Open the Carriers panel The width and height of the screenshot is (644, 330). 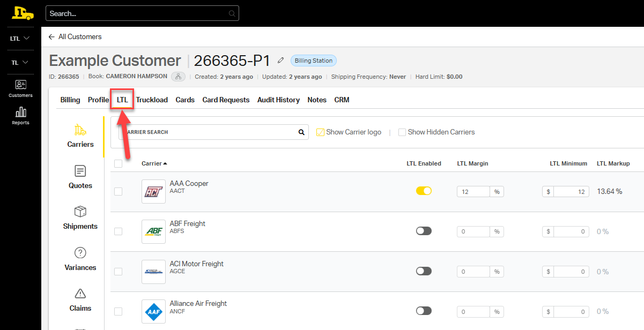coord(80,136)
